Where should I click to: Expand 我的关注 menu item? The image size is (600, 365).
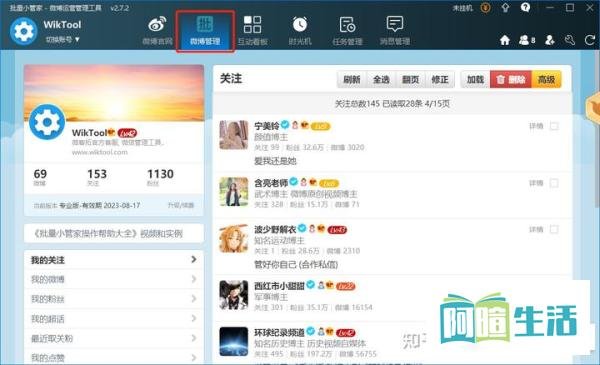click(x=114, y=260)
